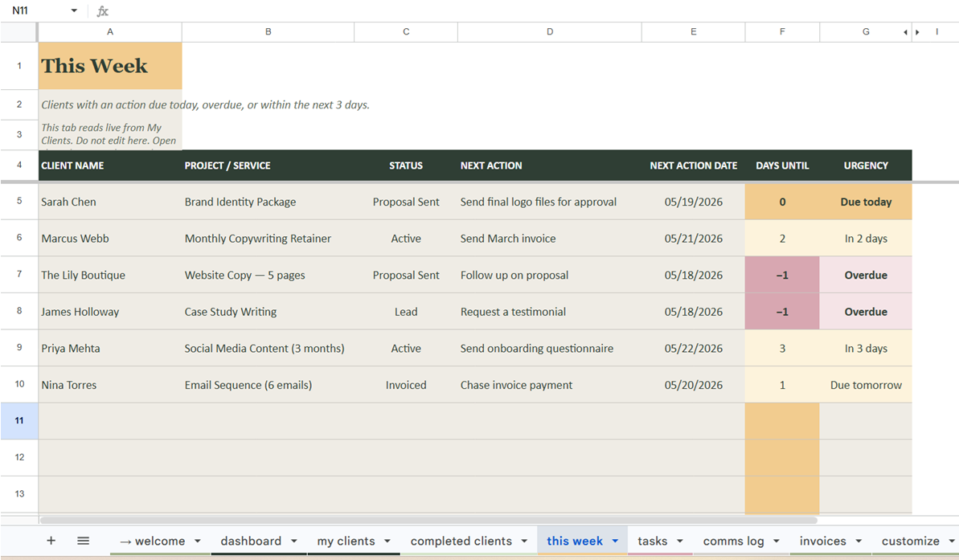959x560 pixels.
Task: Select the Sarah Chen cell
Action: tap(110, 202)
